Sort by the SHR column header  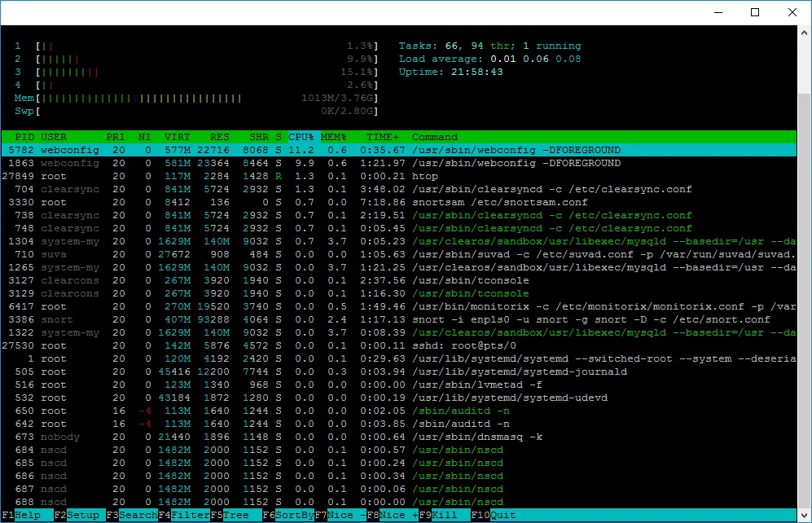[x=259, y=137]
